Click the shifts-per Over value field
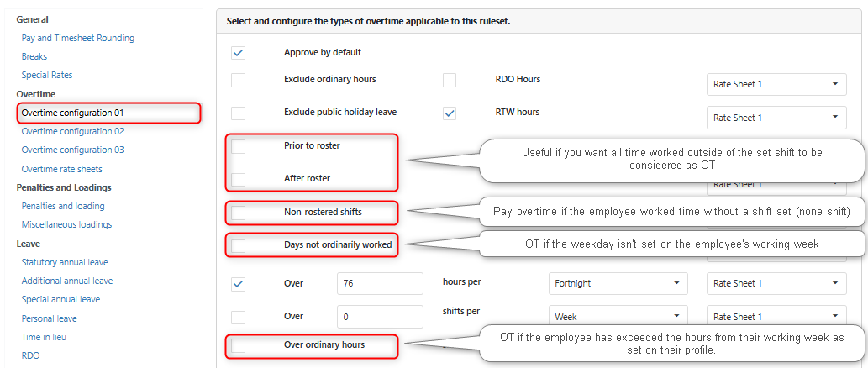Image resolution: width=868 pixels, height=368 pixels. pyautogui.click(x=380, y=317)
